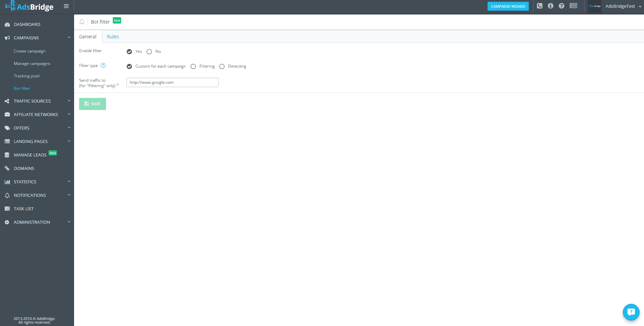Image resolution: width=644 pixels, height=326 pixels.
Task: Open Domains menu item
Action: tap(24, 169)
